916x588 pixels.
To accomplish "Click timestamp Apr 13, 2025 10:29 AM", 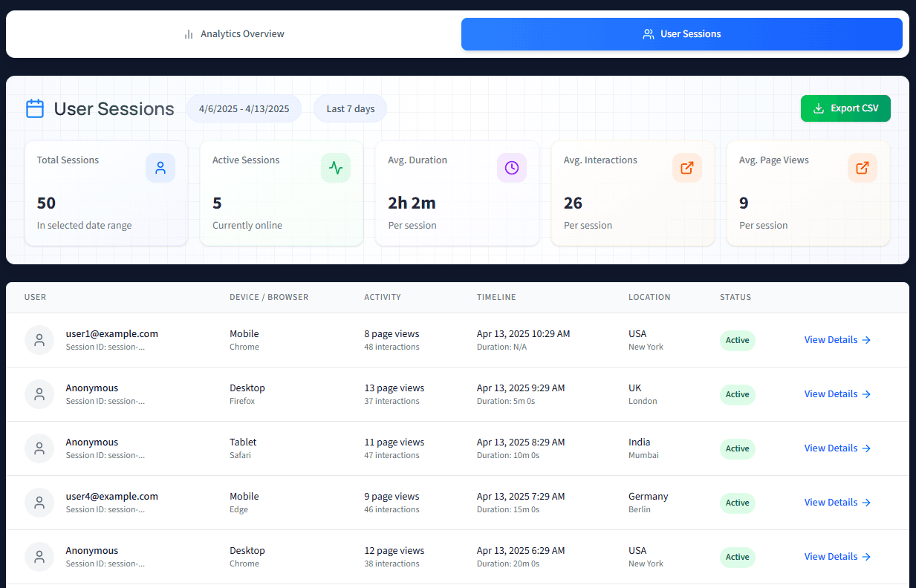I will click(x=524, y=334).
